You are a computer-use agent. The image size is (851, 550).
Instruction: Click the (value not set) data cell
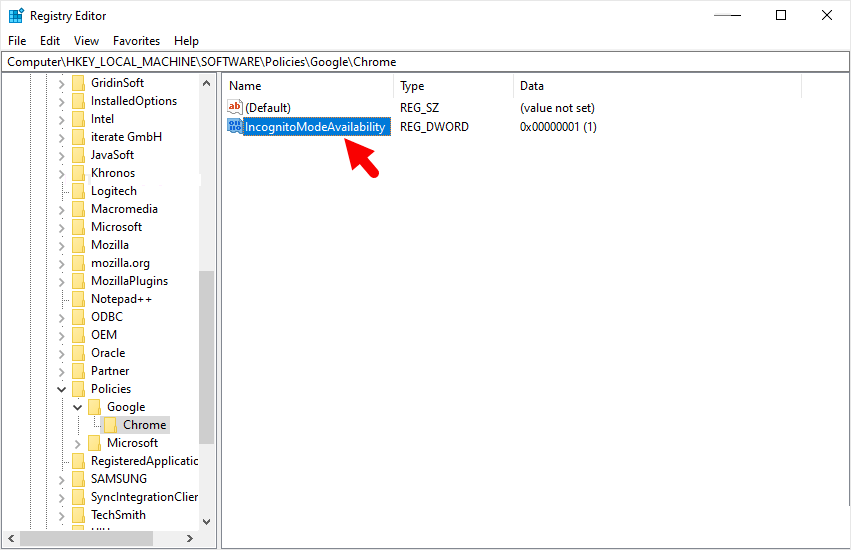point(557,108)
